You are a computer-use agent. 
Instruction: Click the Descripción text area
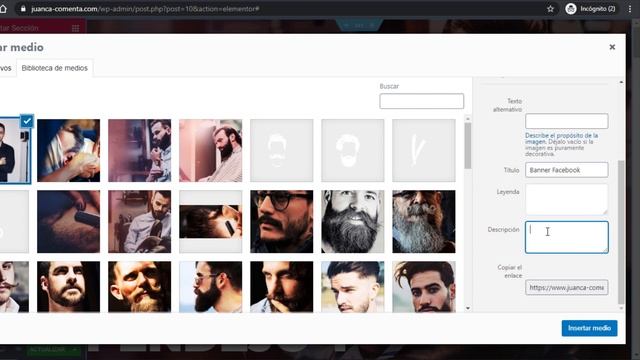567,237
